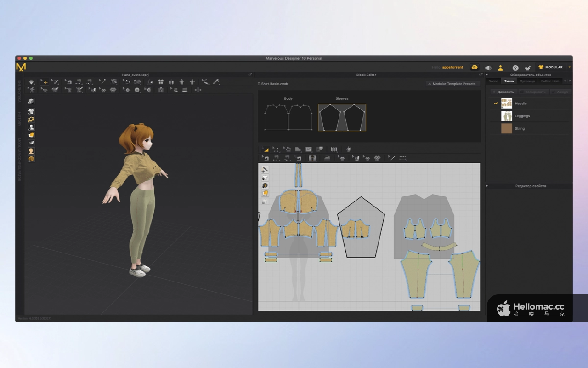Image resolution: width=588 pixels, height=368 pixels.
Task: Open the user account icon
Action: tap(500, 68)
